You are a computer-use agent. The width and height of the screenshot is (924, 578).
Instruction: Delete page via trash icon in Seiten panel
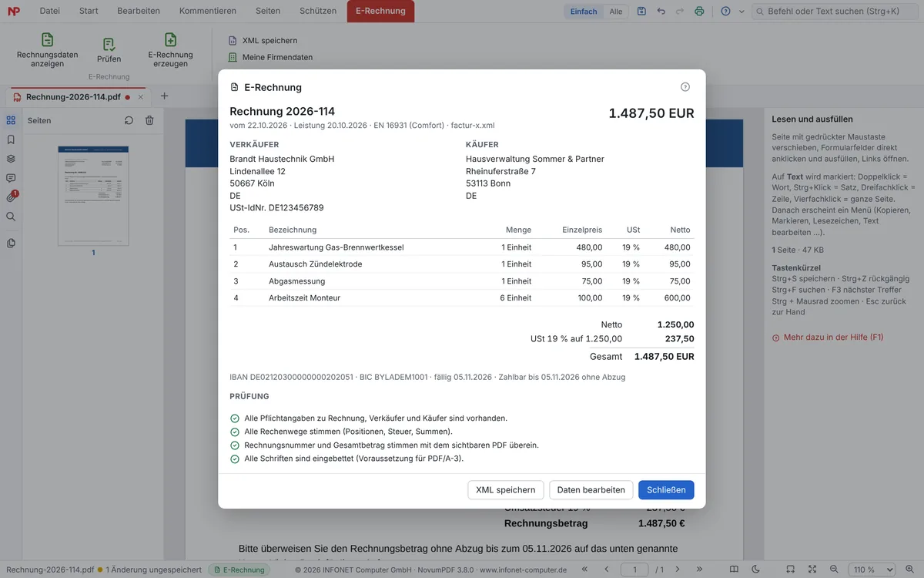[149, 120]
